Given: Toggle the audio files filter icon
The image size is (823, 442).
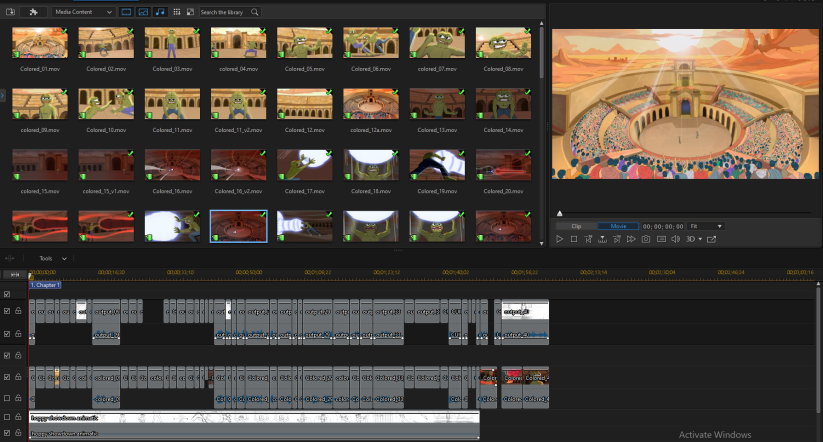Looking at the screenshot, I should click(x=160, y=12).
